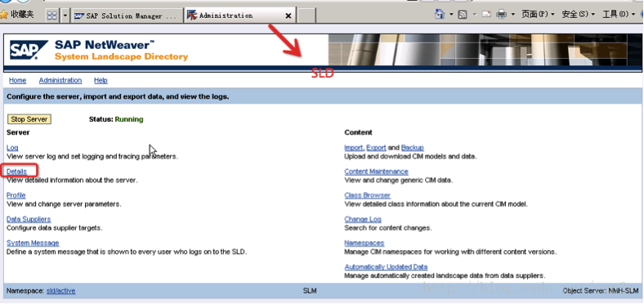Click 'Upload and download CIM models' text
Image resolution: width=644 pixels, height=304 pixels.
click(411, 157)
